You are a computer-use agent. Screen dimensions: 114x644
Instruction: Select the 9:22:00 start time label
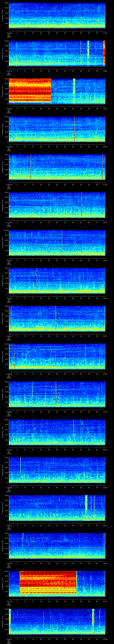click(x=9, y=260)
